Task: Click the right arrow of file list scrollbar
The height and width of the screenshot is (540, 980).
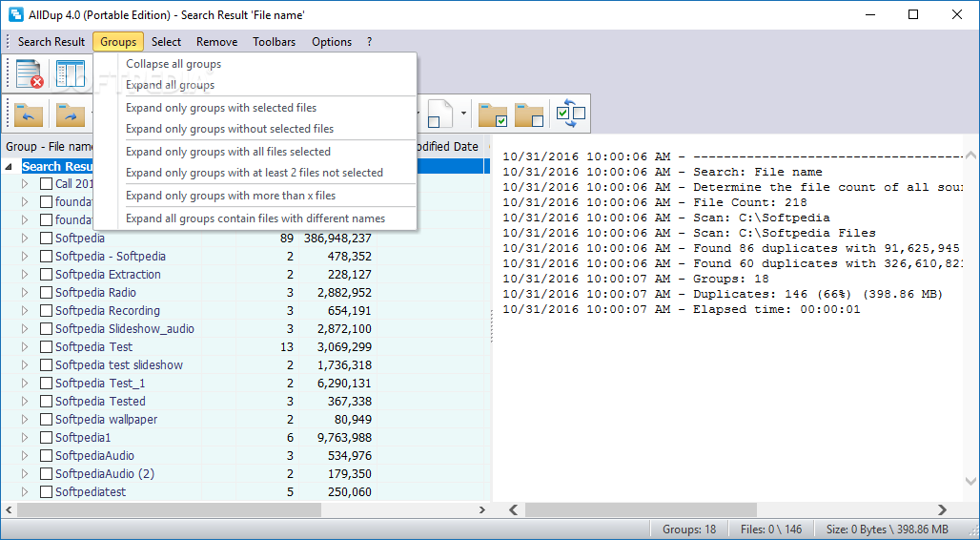Action: click(481, 510)
